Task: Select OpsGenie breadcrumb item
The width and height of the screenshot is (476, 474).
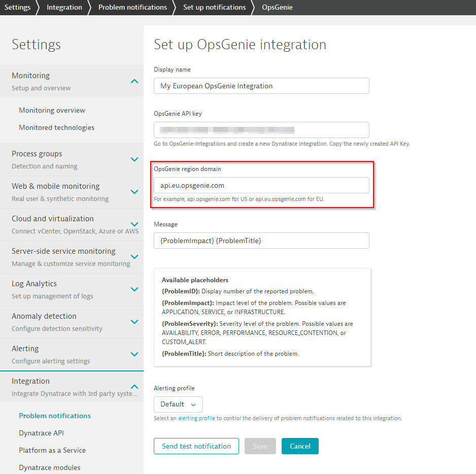Action: 277,7
